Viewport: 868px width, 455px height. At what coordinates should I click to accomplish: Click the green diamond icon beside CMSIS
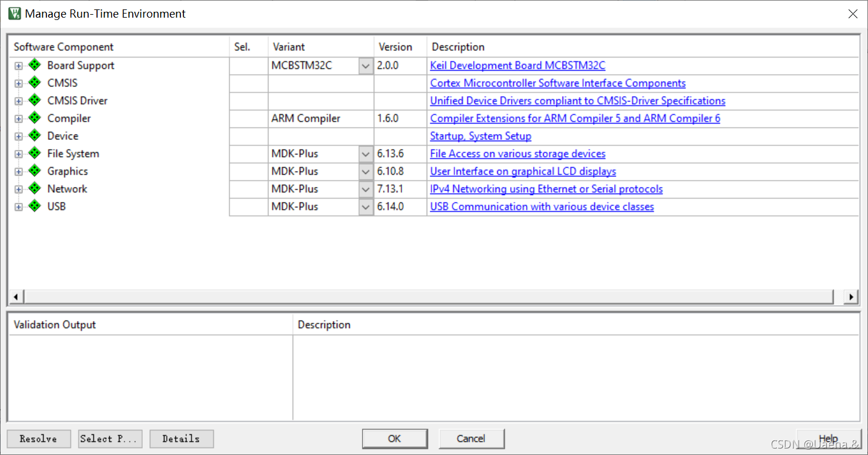click(35, 83)
